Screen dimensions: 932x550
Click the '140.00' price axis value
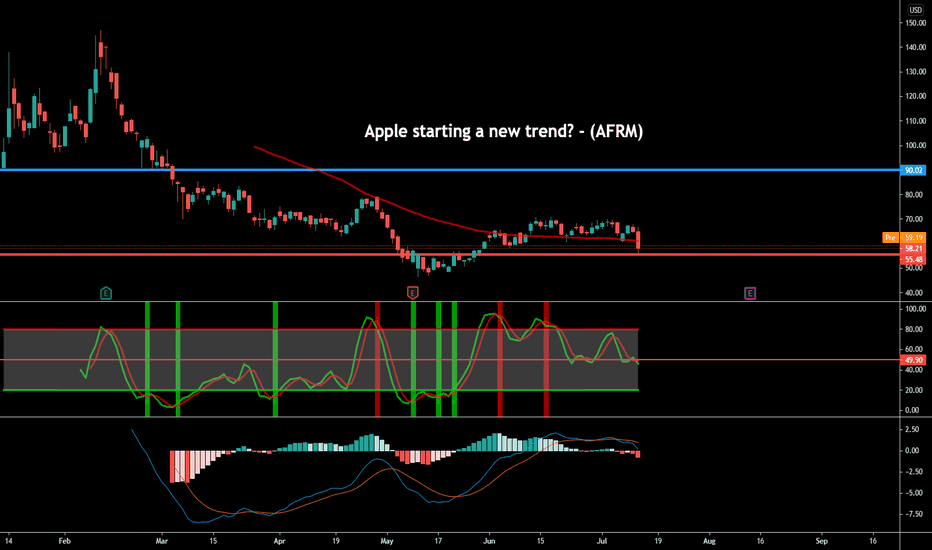pos(915,47)
